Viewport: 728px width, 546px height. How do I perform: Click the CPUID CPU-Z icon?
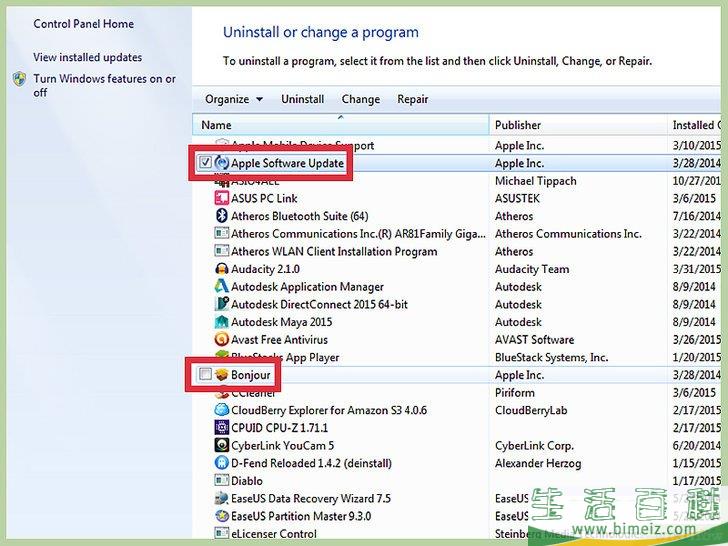pyautogui.click(x=221, y=427)
